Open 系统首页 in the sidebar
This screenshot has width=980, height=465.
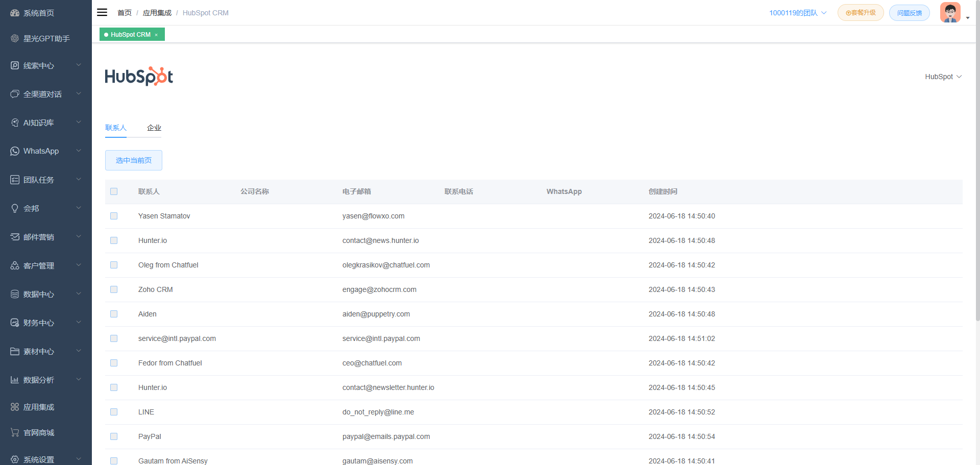click(46, 13)
